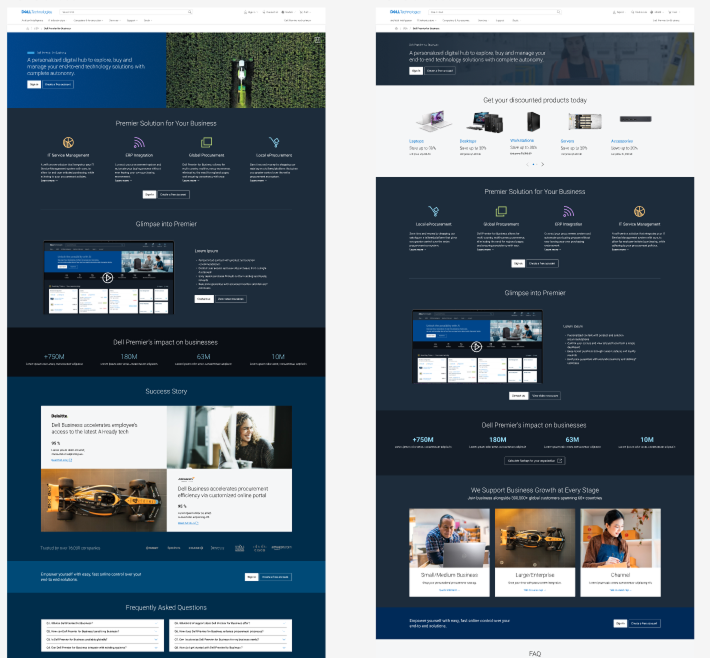710x658 pixels.
Task: Click Deloitte success story photo of woman
Action: [x=229, y=437]
